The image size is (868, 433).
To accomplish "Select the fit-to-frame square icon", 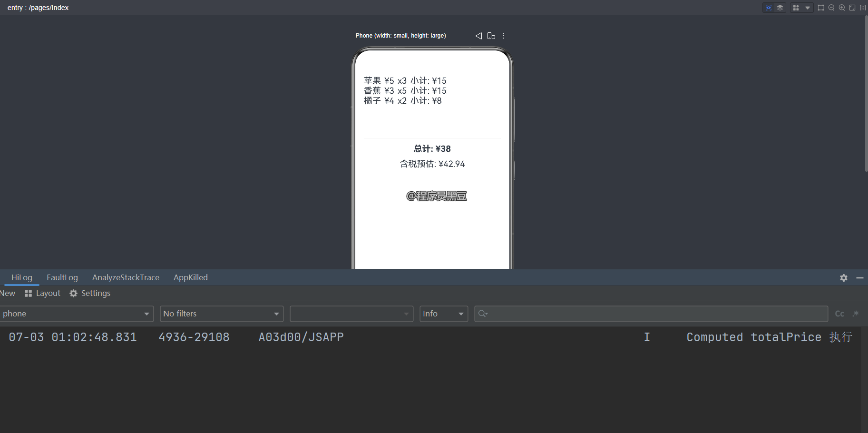I will tap(821, 8).
